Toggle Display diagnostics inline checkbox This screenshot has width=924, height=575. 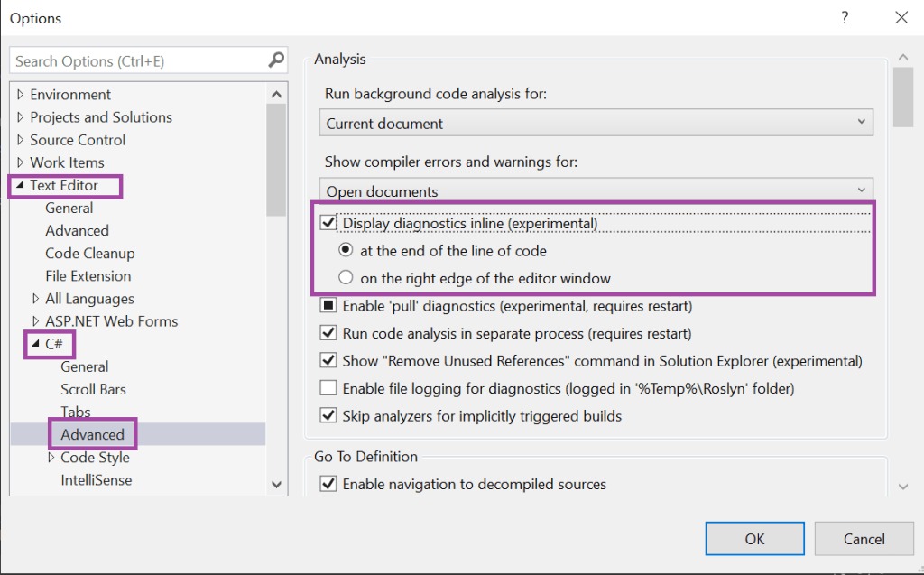328,223
